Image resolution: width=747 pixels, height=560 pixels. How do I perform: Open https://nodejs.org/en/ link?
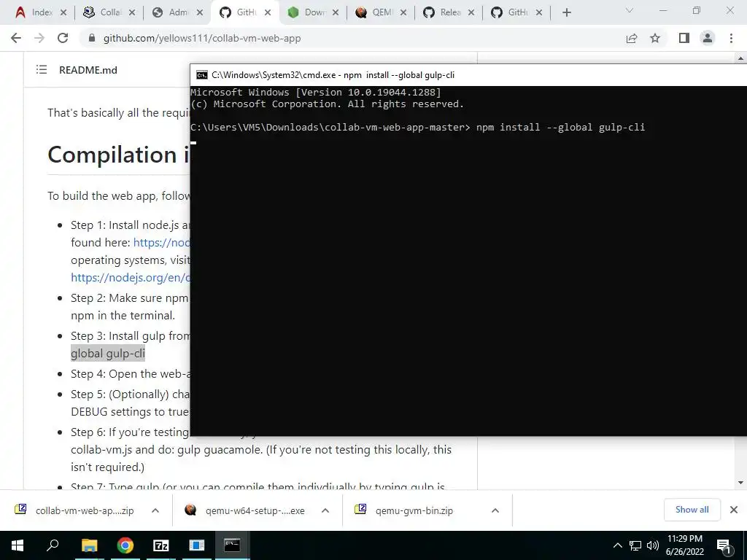tap(131, 277)
